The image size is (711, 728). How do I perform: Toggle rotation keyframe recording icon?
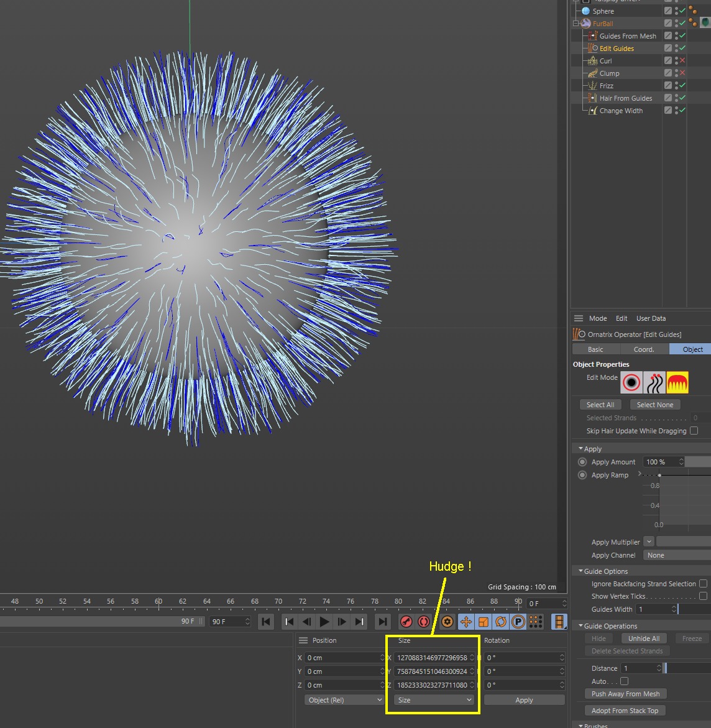501,621
